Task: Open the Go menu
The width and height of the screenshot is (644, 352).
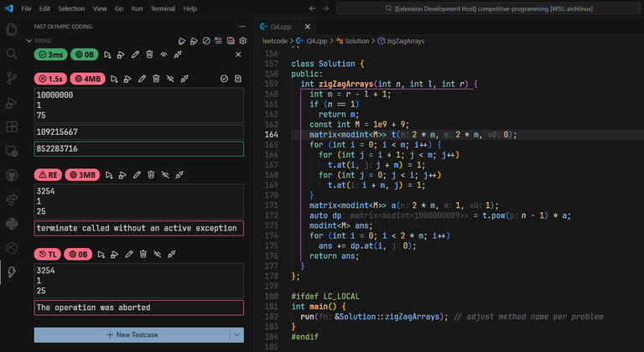Action: tap(119, 8)
